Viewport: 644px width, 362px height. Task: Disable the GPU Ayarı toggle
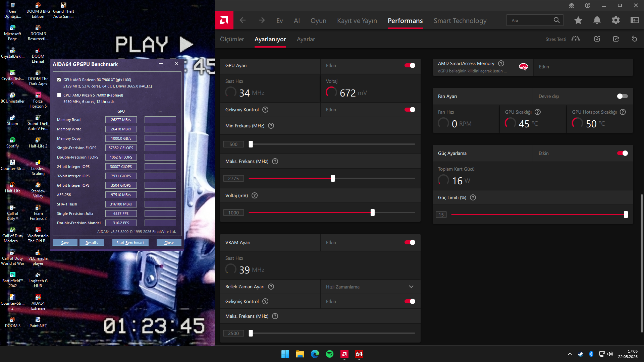coord(410,65)
